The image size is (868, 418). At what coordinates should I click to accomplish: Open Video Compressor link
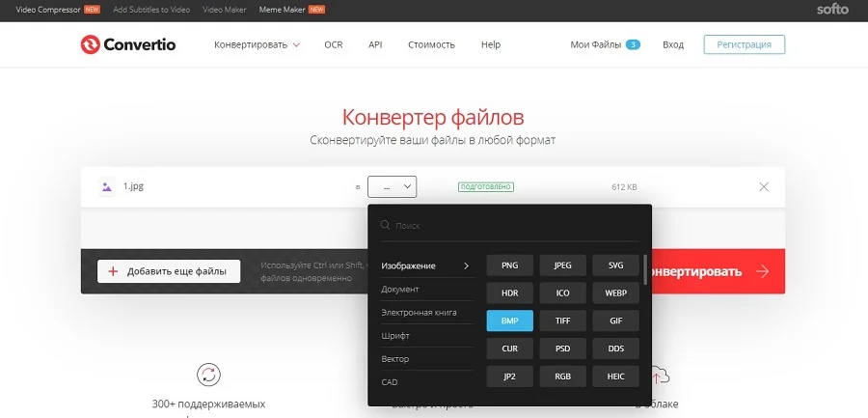click(x=49, y=10)
